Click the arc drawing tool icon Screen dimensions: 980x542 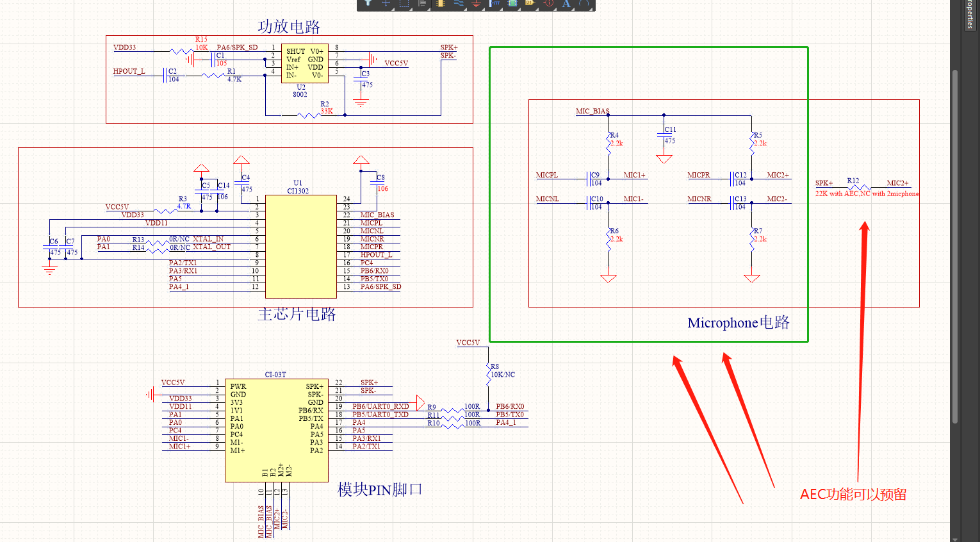coord(584,3)
